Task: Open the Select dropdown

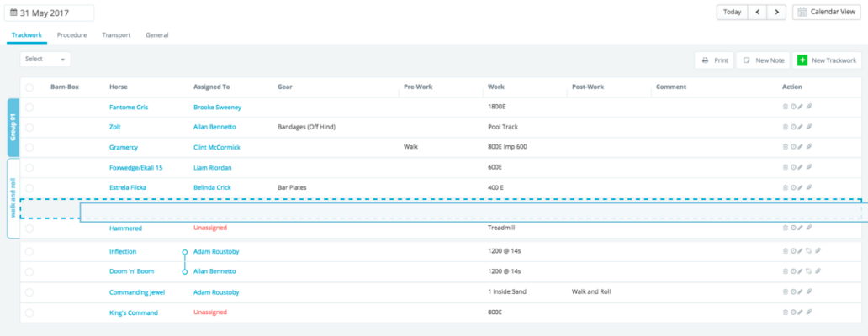Action: point(45,60)
